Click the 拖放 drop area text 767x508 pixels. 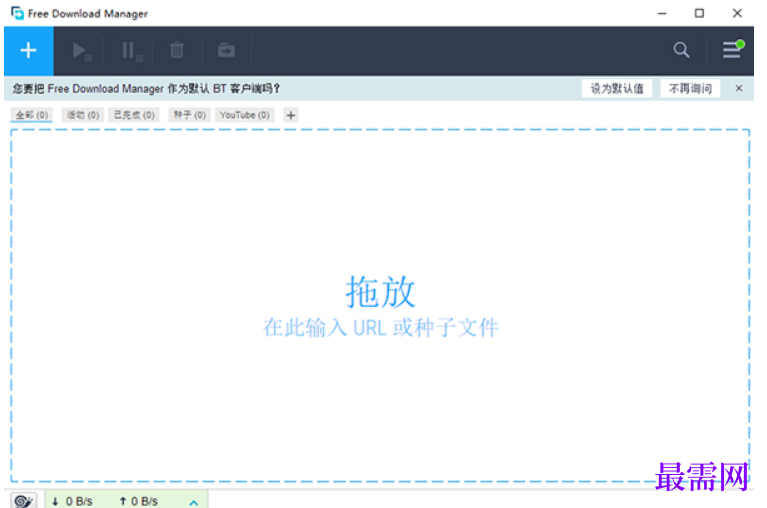381,292
